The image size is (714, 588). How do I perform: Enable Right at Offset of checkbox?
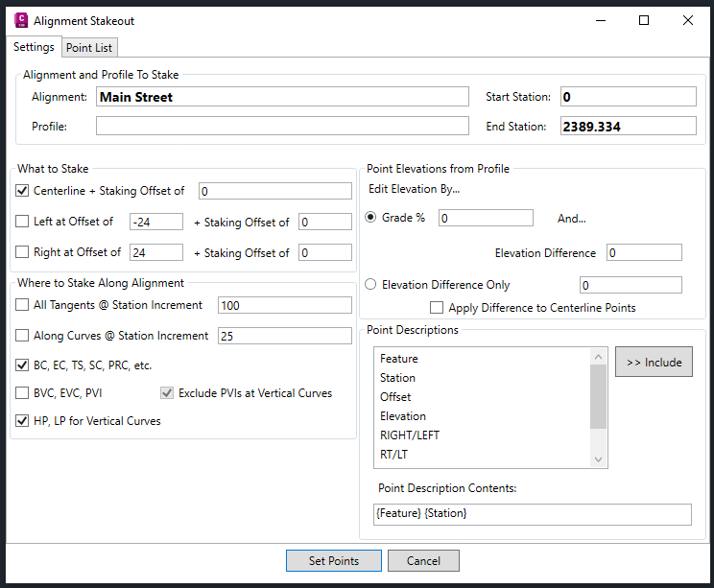point(23,253)
